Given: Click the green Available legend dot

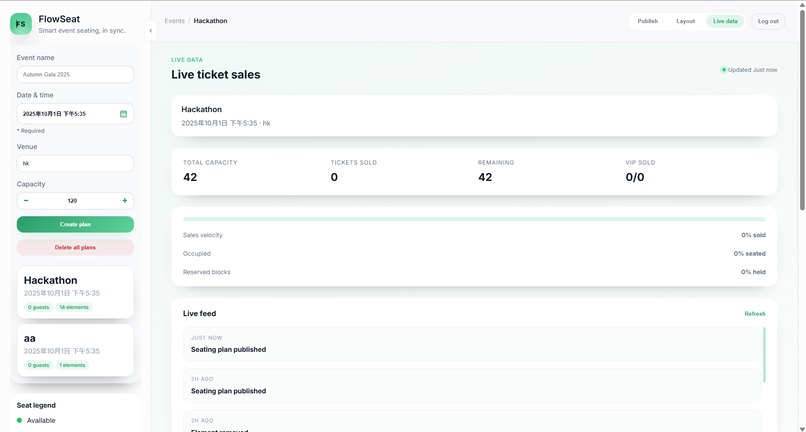Looking at the screenshot, I should pos(20,420).
